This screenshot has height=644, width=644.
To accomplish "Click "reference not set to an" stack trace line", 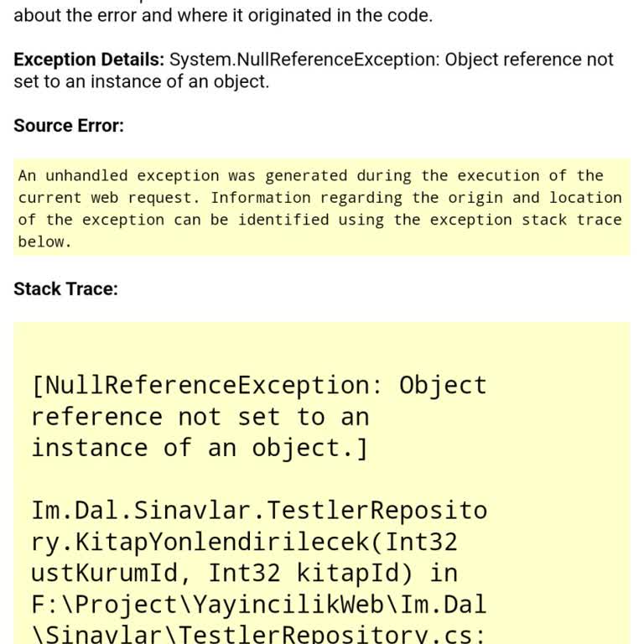I will click(x=200, y=417).
